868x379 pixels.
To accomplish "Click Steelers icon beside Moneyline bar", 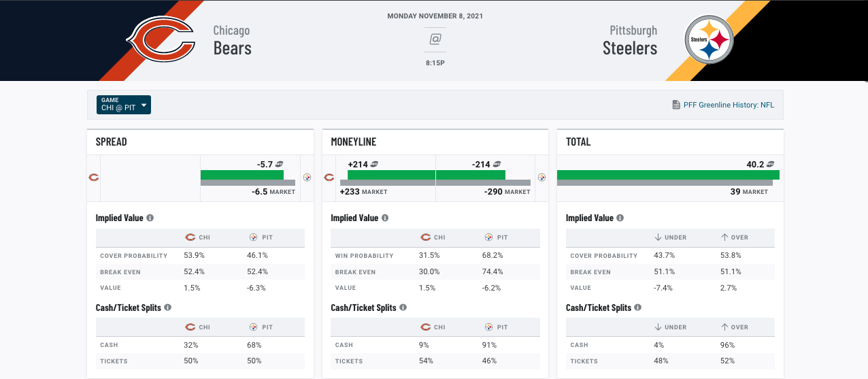I will pyautogui.click(x=541, y=178).
